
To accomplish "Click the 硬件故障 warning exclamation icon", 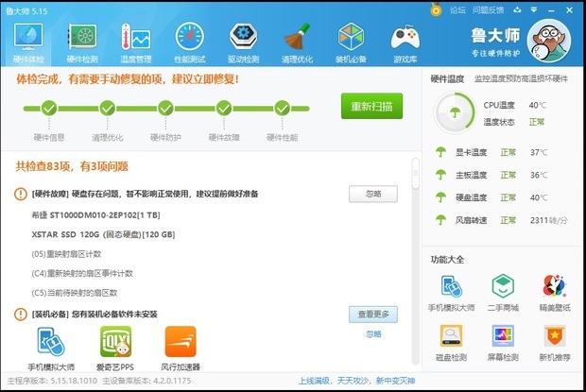I will point(21,194).
